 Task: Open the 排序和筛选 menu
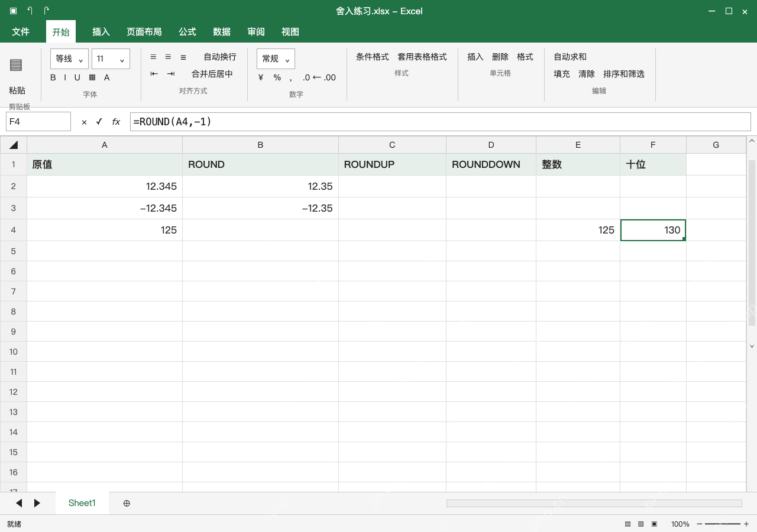(624, 74)
